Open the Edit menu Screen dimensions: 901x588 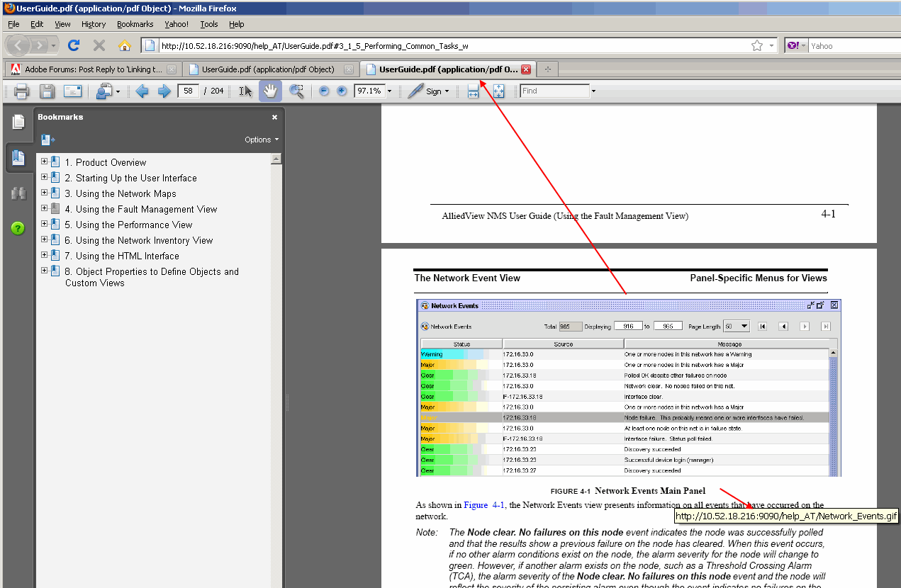tap(37, 24)
